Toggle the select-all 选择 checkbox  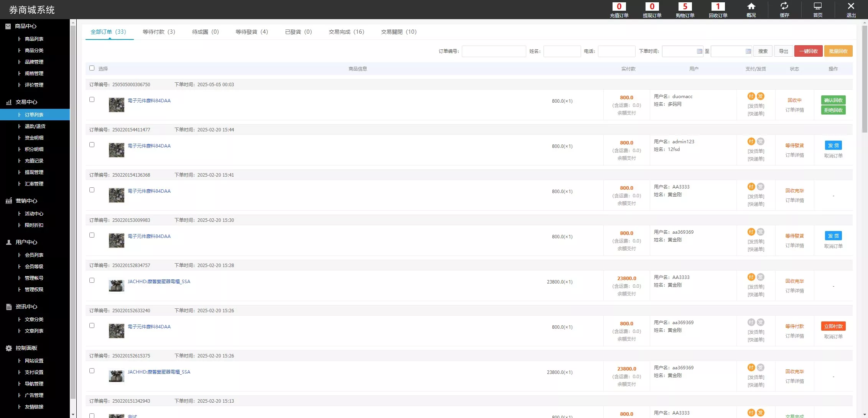point(92,68)
